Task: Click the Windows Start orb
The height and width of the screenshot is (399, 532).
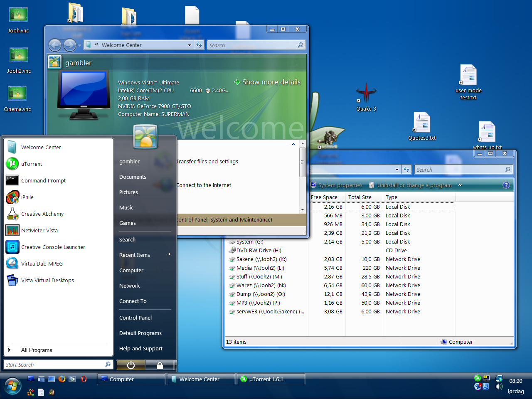Action: pos(12,386)
